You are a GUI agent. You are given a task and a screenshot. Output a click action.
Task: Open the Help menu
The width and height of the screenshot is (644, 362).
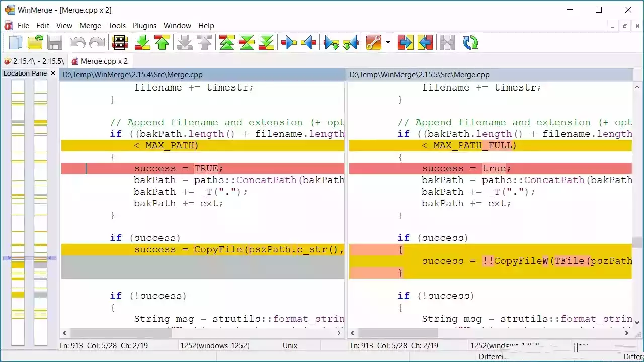[x=206, y=25]
